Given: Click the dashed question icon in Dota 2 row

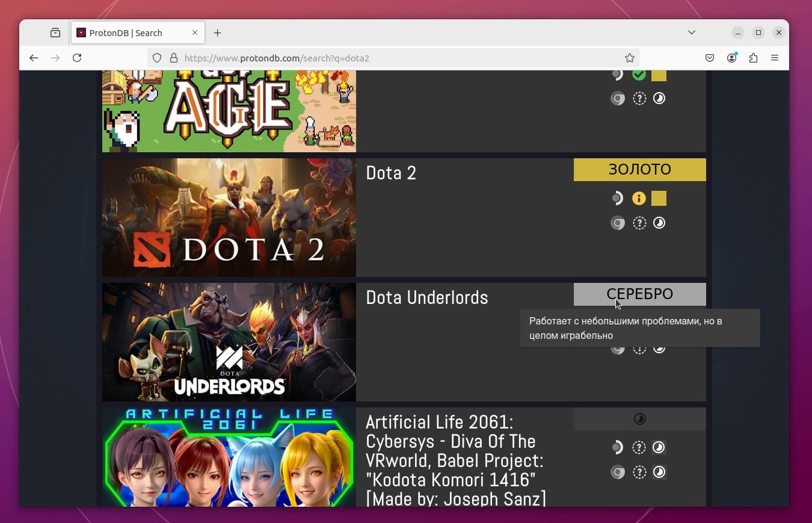Looking at the screenshot, I should (639, 223).
